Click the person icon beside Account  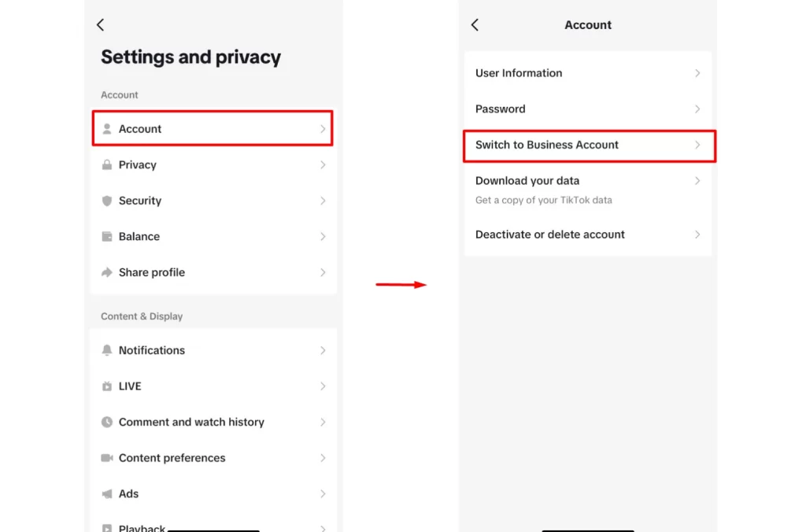click(x=107, y=129)
